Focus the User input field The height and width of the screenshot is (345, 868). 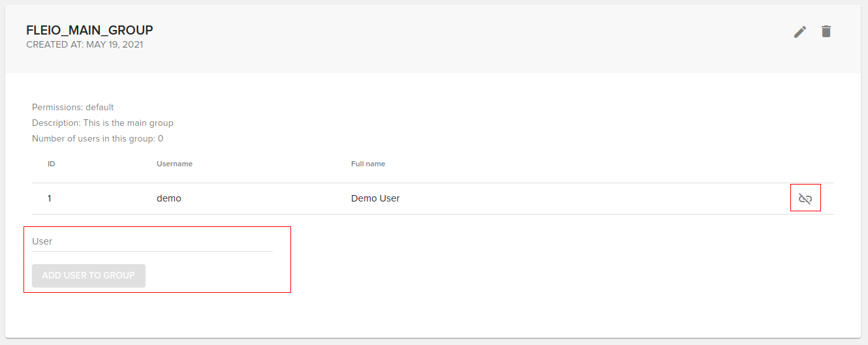click(x=152, y=241)
